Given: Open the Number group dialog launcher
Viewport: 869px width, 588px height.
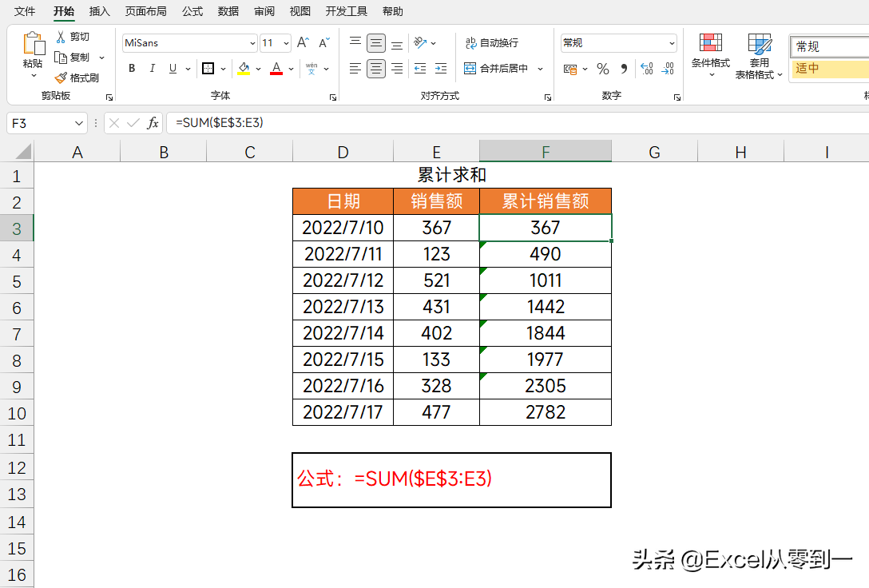Looking at the screenshot, I should pyautogui.click(x=677, y=97).
